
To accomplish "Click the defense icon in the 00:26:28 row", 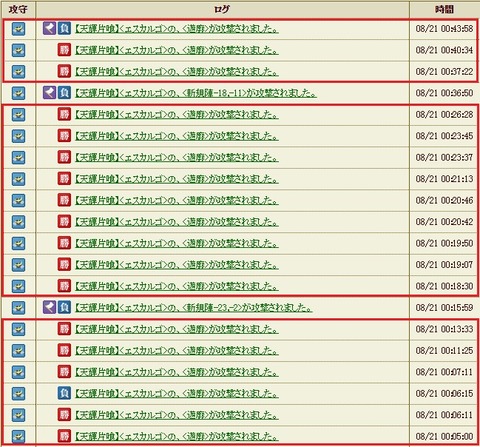I will coord(18,115).
